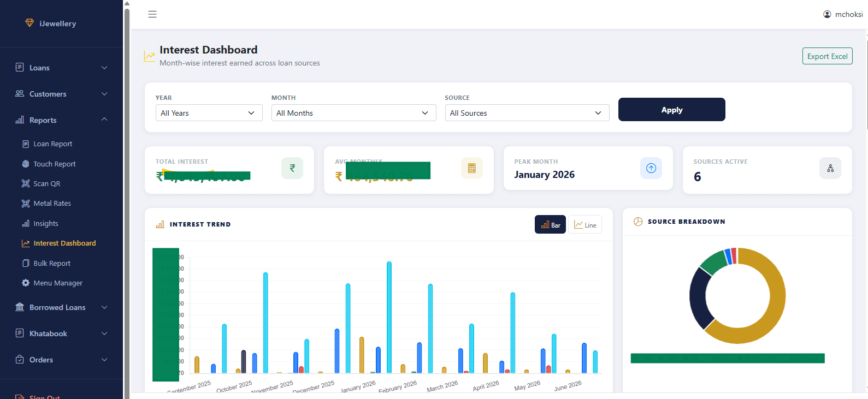Click the March 2026 axis label
Image resolution: width=868 pixels, height=399 pixels.
pyautogui.click(x=442, y=386)
